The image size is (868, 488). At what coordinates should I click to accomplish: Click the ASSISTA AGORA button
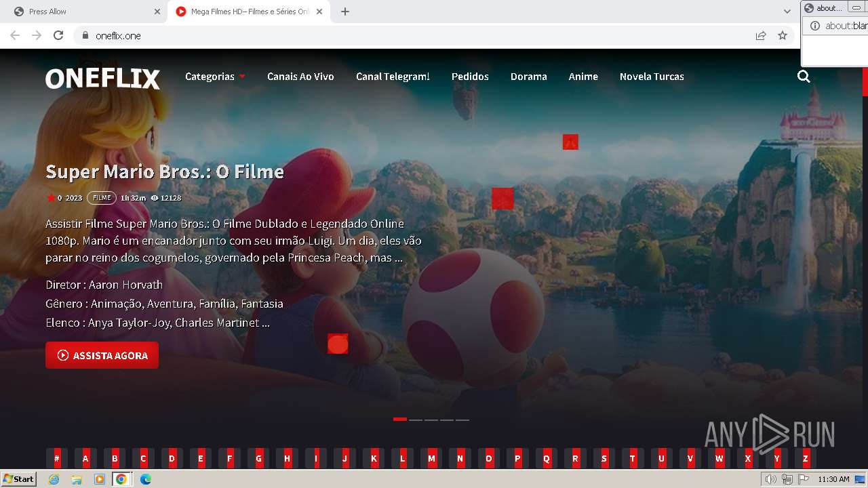(x=102, y=355)
